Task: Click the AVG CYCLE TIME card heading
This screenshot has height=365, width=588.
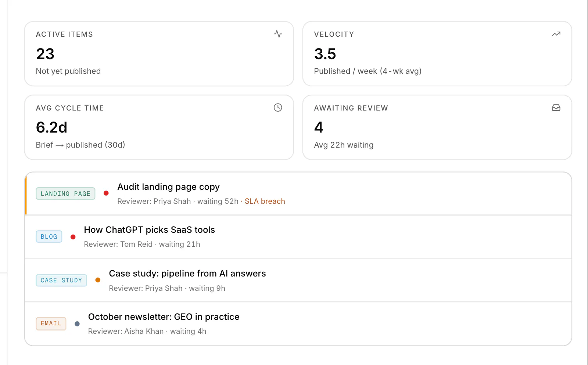Action: pyautogui.click(x=70, y=108)
